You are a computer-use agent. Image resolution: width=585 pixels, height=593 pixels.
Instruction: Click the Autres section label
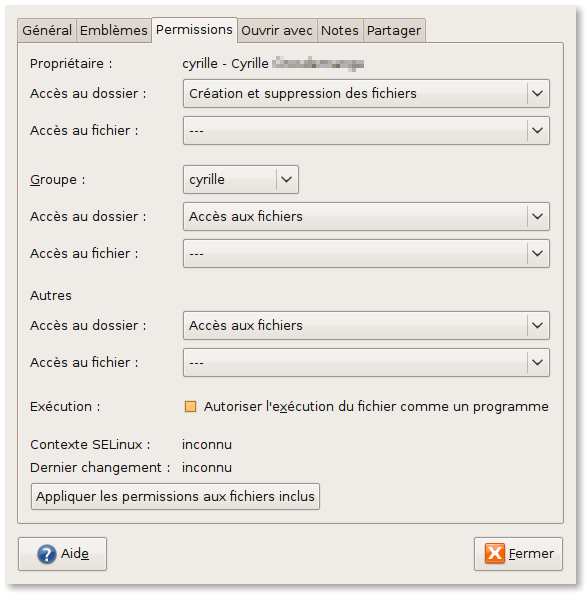51,295
